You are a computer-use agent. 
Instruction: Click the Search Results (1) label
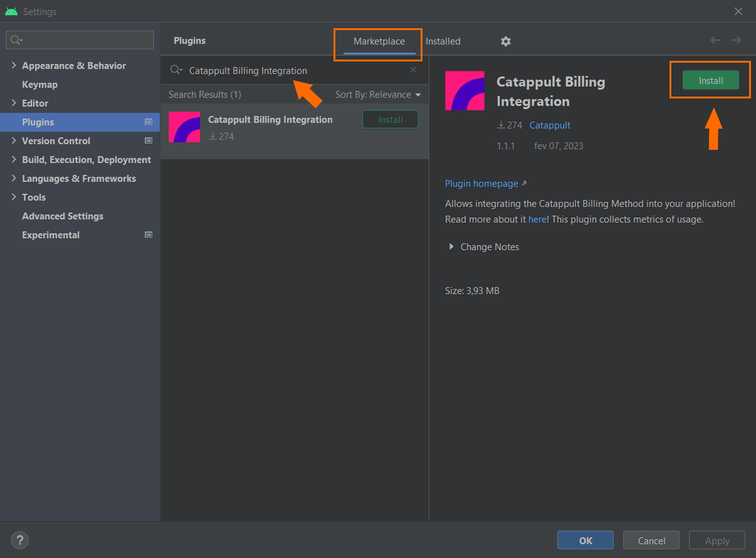point(205,95)
